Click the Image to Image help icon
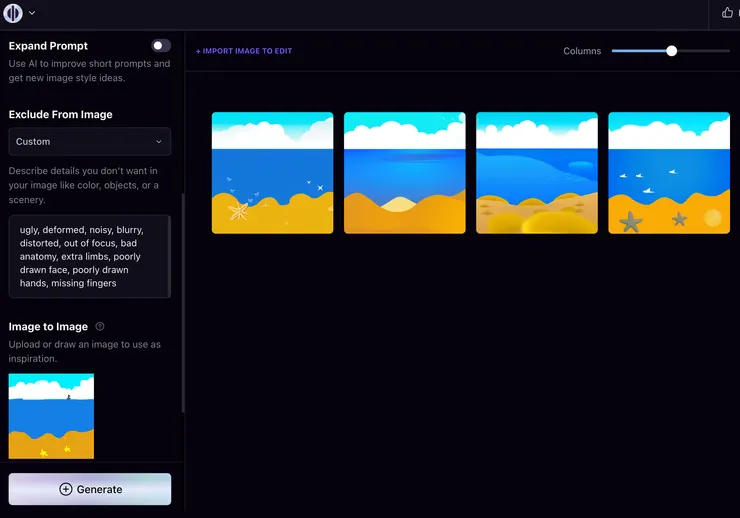740x518 pixels. pos(100,326)
